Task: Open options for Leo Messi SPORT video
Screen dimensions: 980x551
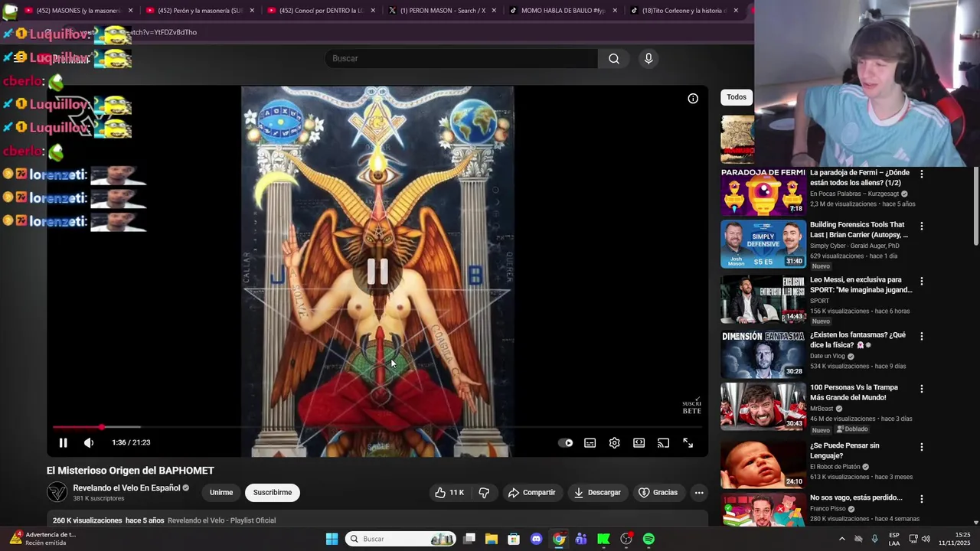Action: 921,282
